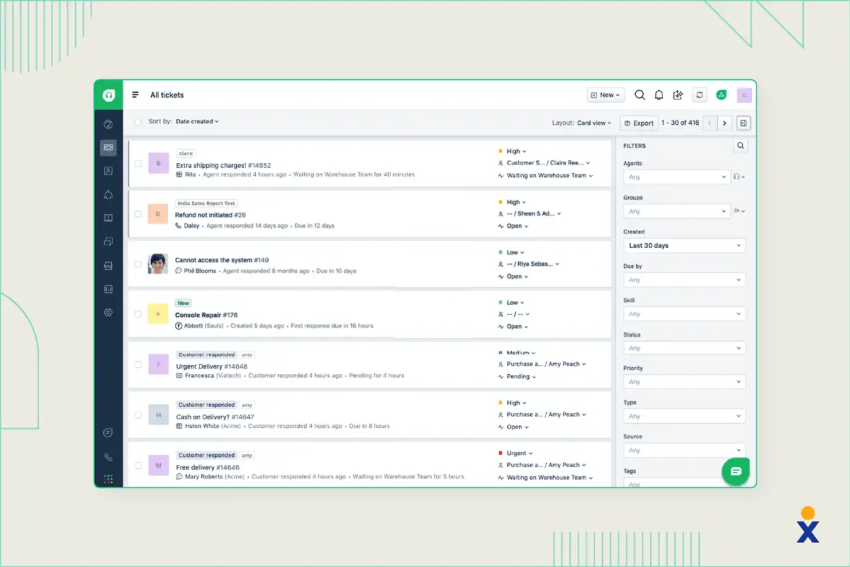Open the Contacts icon in the sidebar

pyautogui.click(x=108, y=171)
